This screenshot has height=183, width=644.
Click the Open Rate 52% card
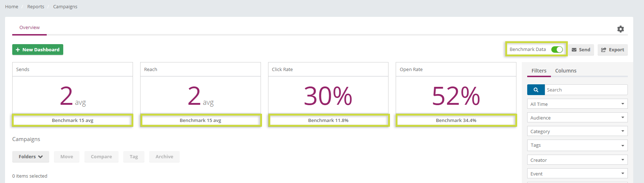[x=456, y=94]
